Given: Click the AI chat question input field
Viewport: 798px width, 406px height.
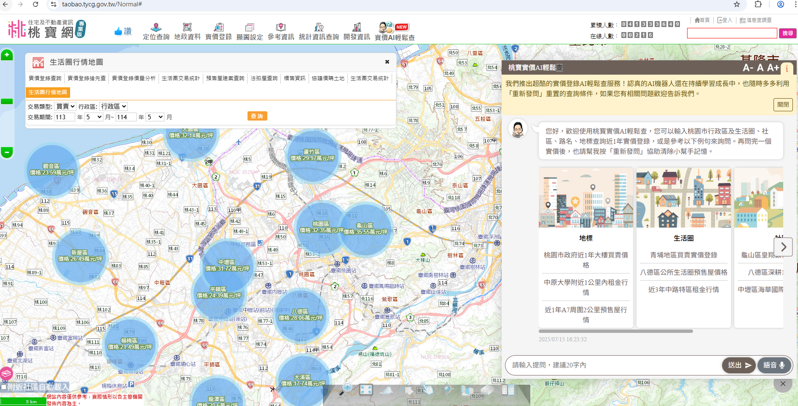Looking at the screenshot, I should tap(612, 365).
